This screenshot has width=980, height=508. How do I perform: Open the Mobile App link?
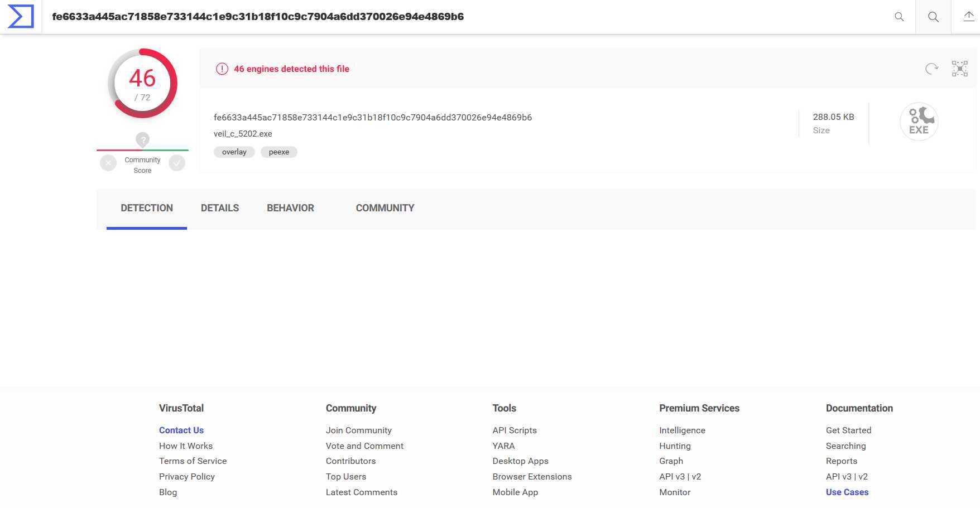(x=515, y=492)
